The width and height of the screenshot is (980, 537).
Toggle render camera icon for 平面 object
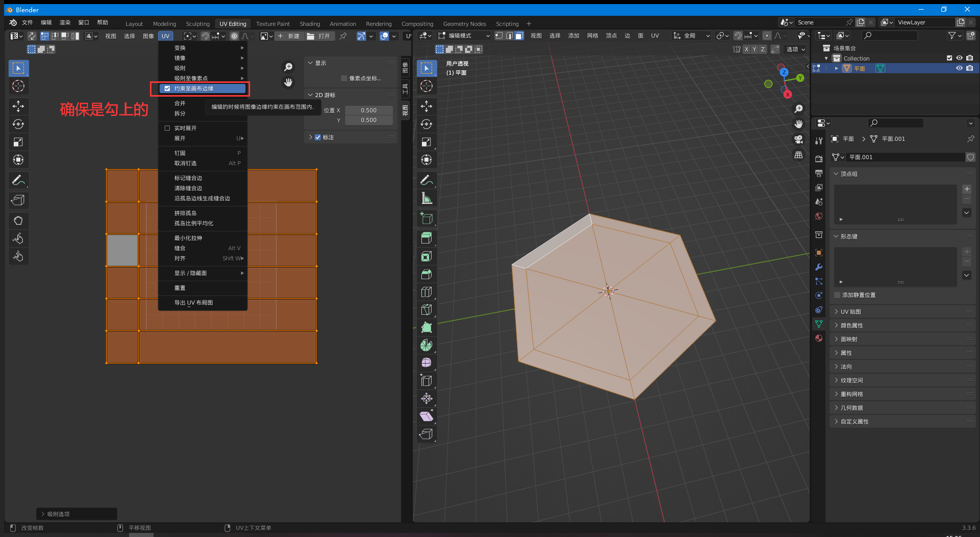(x=970, y=68)
